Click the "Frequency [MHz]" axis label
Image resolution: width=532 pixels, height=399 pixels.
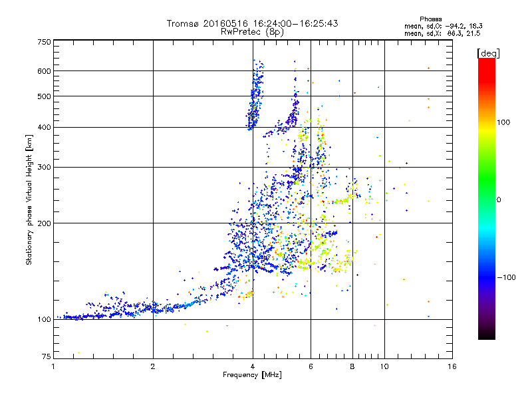pos(252,375)
